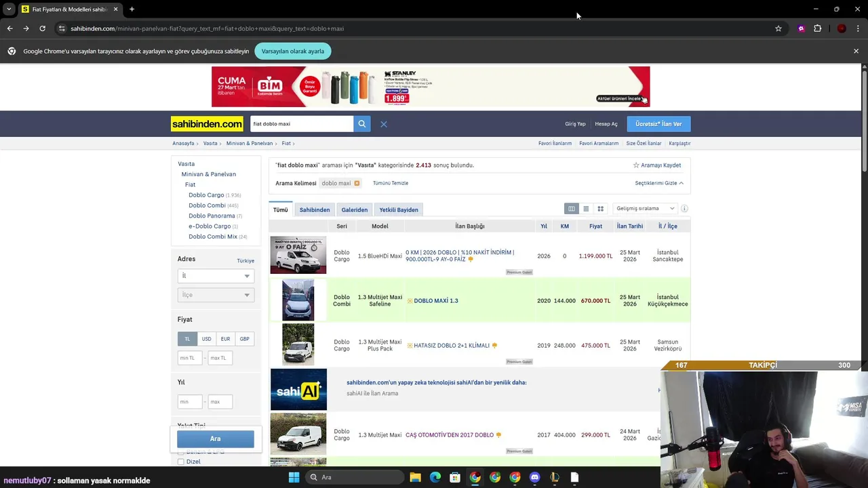The width and height of the screenshot is (868, 488).
Task: Open Microsoft Store from taskbar
Action: 455,477
